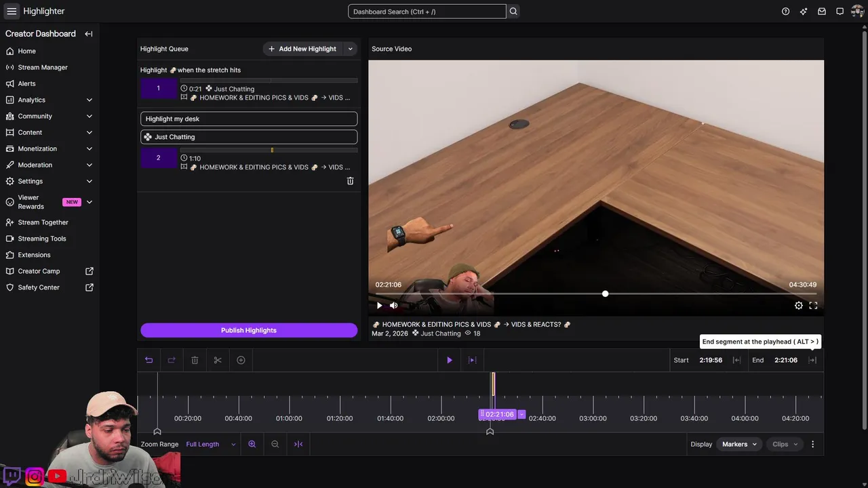The image size is (868, 488).
Task: Select highlight 1 thumbnail
Action: 159,88
